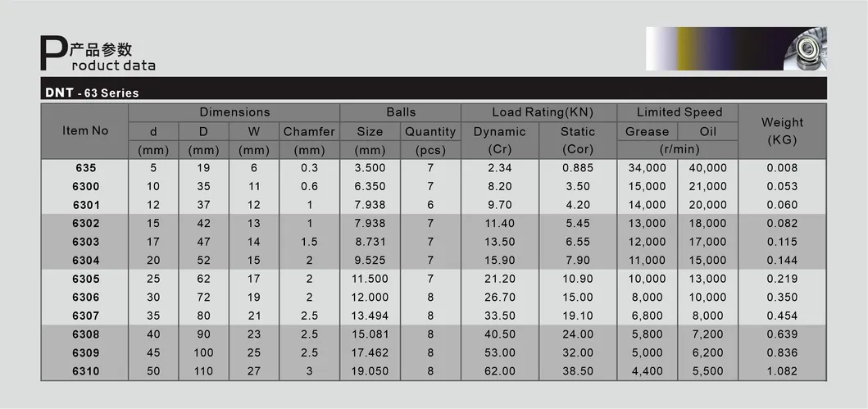Click the 'Product data' heading
Screen dimensions: 868x409
point(98,54)
